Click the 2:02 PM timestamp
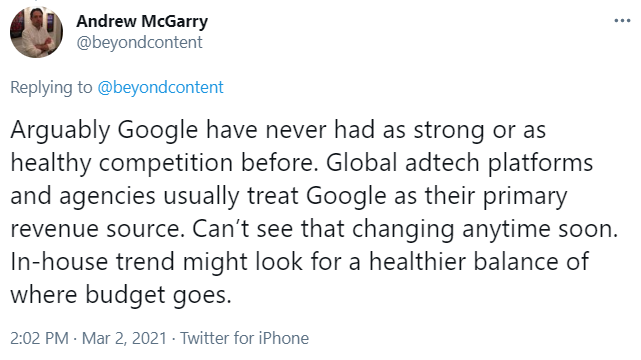 tap(39, 338)
